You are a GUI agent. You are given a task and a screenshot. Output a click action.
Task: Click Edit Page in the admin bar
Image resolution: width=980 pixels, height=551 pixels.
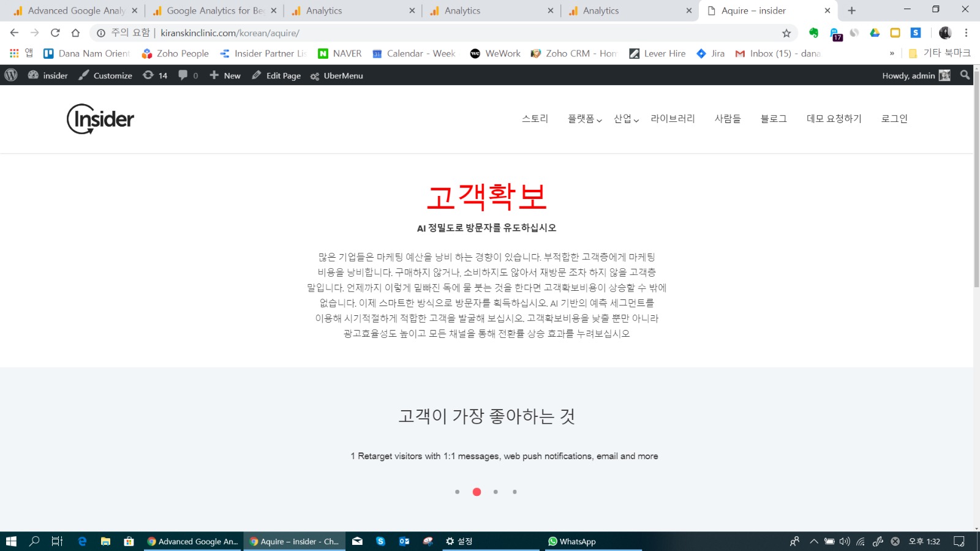pos(276,75)
